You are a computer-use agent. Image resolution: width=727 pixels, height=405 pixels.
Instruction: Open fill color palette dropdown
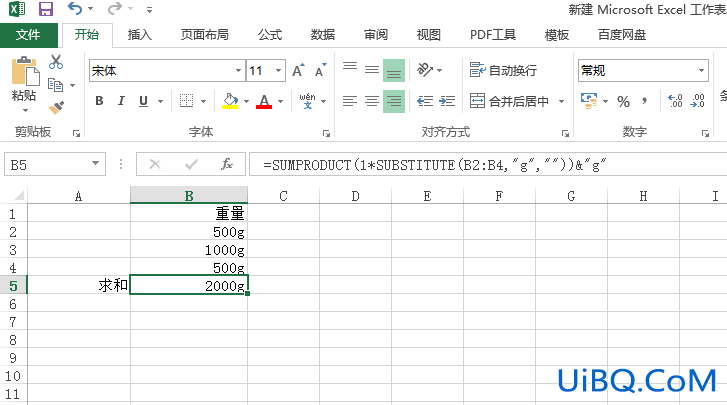tap(246, 101)
